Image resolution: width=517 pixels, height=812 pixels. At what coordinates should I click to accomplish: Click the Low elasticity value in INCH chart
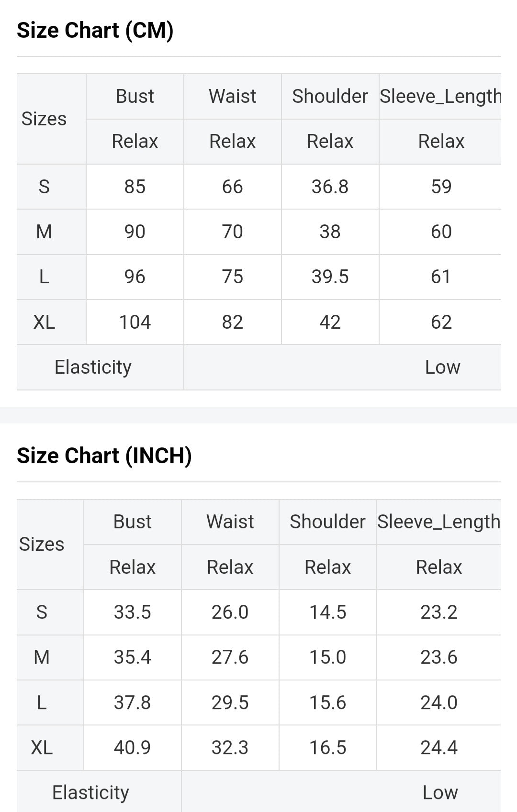click(440, 792)
